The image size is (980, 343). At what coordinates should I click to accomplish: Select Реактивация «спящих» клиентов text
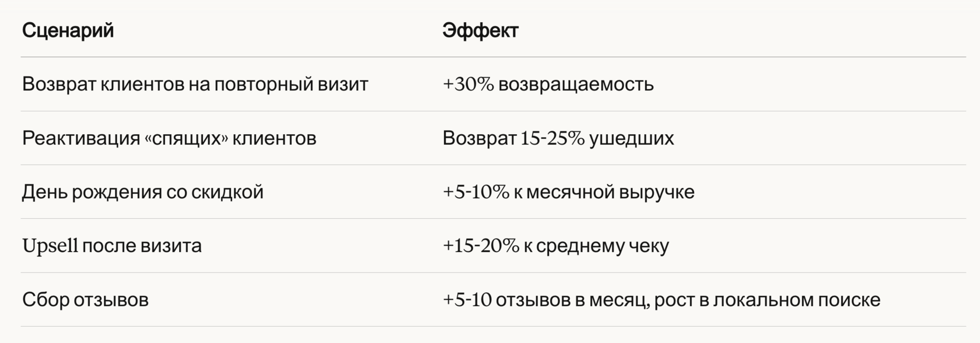(x=169, y=138)
